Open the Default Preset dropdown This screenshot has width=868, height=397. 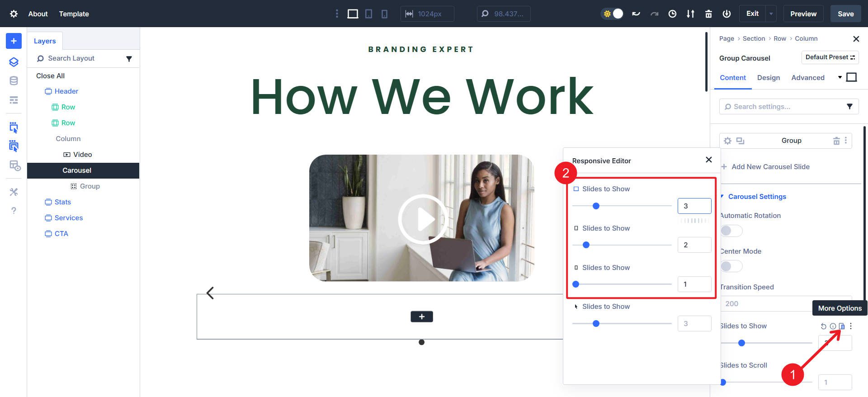coord(830,57)
